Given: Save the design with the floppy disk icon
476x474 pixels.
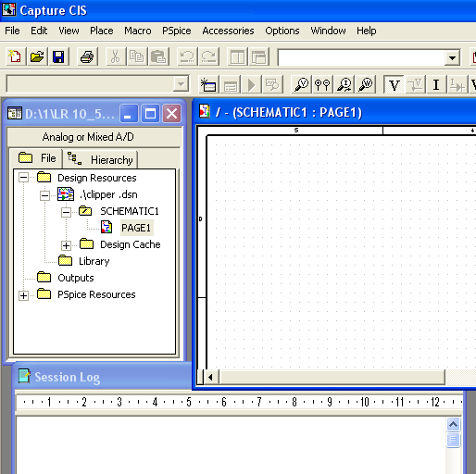Looking at the screenshot, I should tap(58, 56).
